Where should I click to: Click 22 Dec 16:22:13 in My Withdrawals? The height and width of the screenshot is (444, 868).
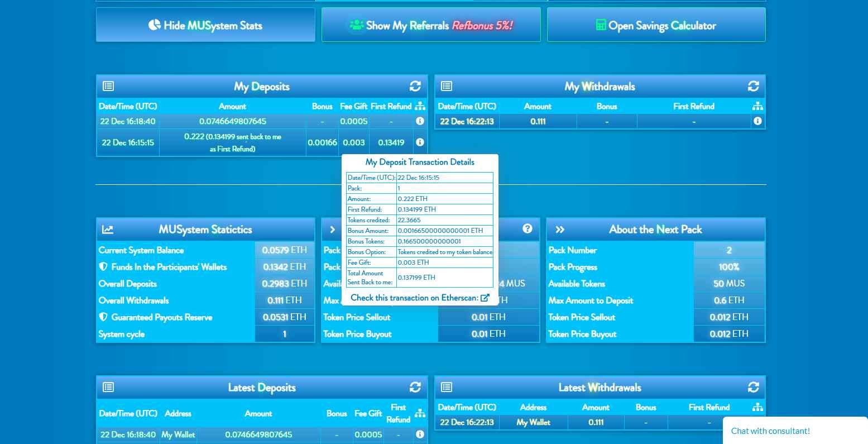[x=467, y=121]
